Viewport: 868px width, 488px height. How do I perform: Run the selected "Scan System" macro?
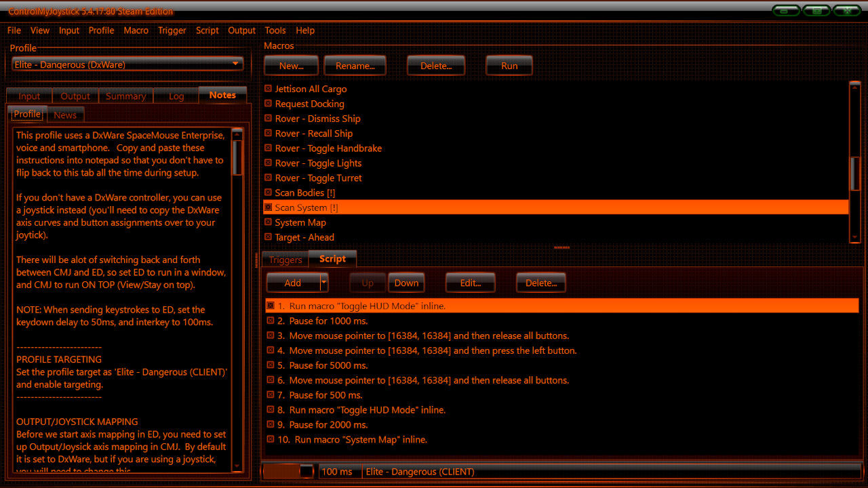[x=509, y=65]
